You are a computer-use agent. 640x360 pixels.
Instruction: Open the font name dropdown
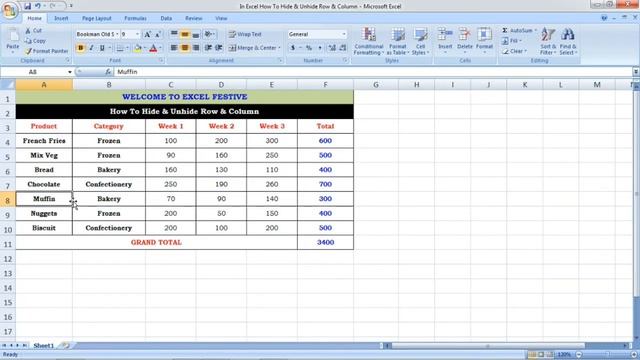(x=117, y=34)
